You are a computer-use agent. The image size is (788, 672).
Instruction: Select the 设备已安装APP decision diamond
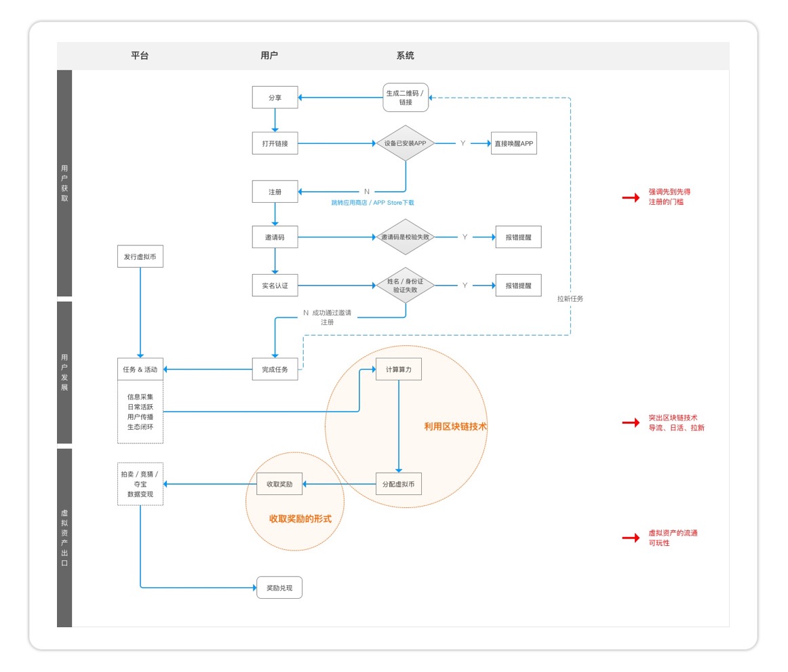[406, 143]
